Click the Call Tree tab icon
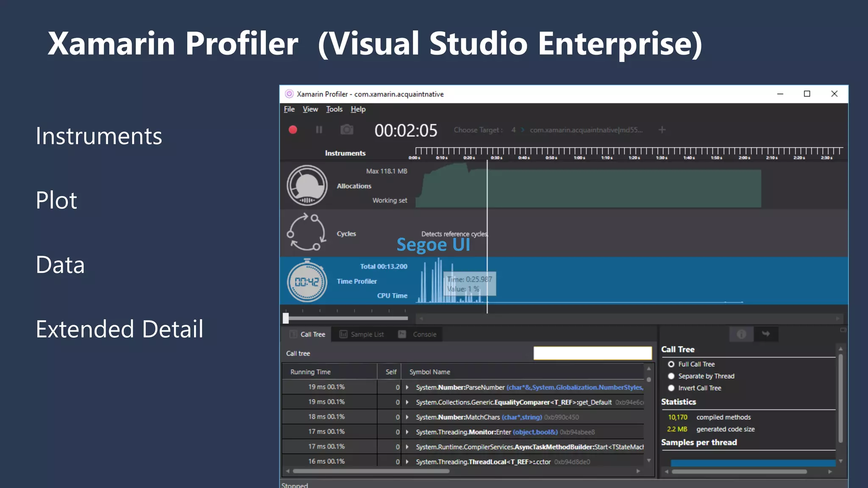The height and width of the screenshot is (488, 868). click(293, 334)
